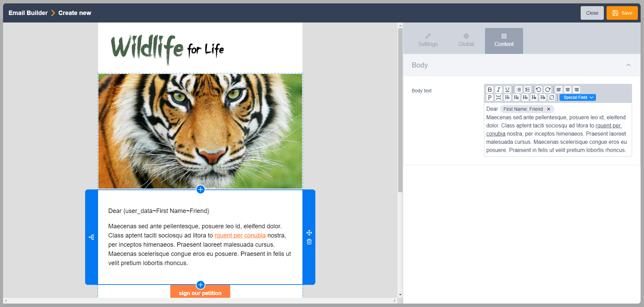The height and width of the screenshot is (307, 644).
Task: Toggle underline formatting in body text
Action: 507,90
